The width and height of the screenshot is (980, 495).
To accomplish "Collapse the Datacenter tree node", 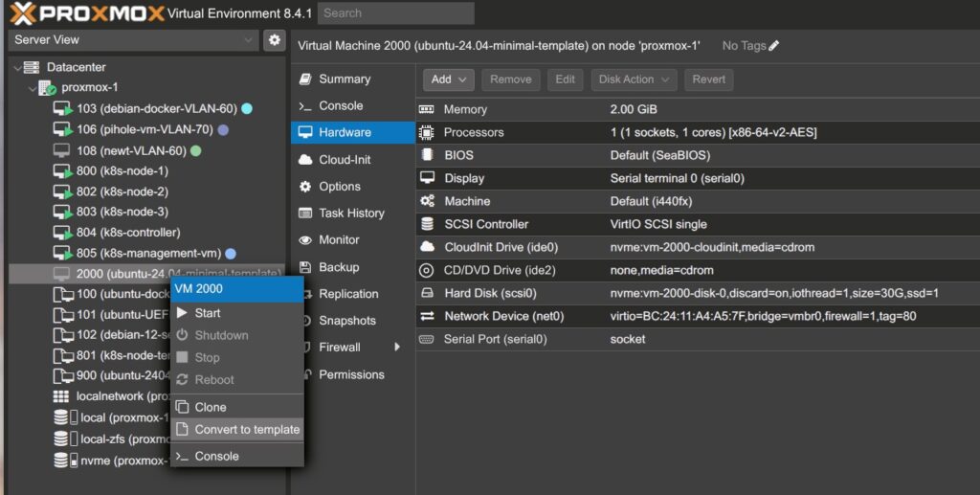I will point(17,67).
